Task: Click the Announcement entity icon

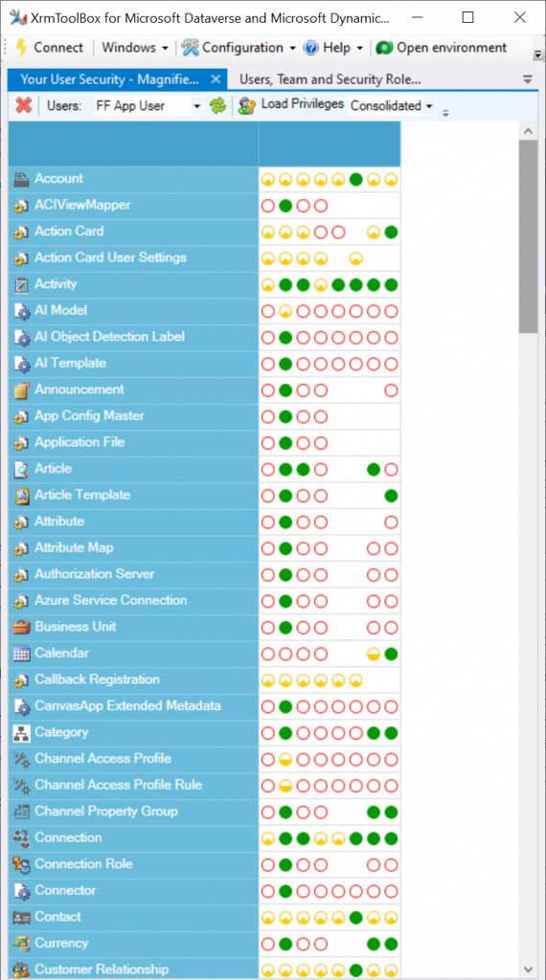Action: (x=22, y=390)
